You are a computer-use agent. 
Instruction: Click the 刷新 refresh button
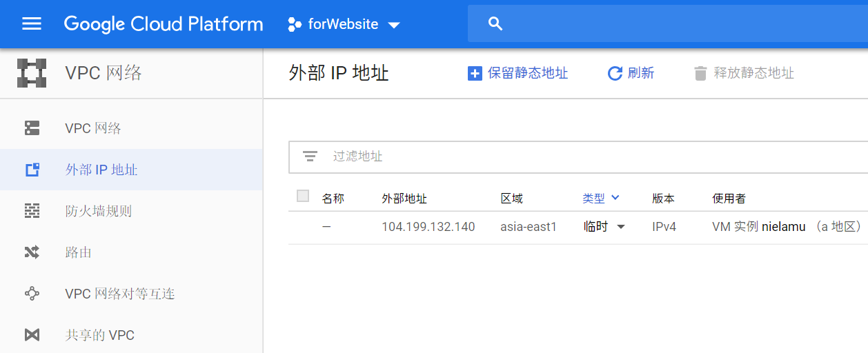pyautogui.click(x=631, y=73)
